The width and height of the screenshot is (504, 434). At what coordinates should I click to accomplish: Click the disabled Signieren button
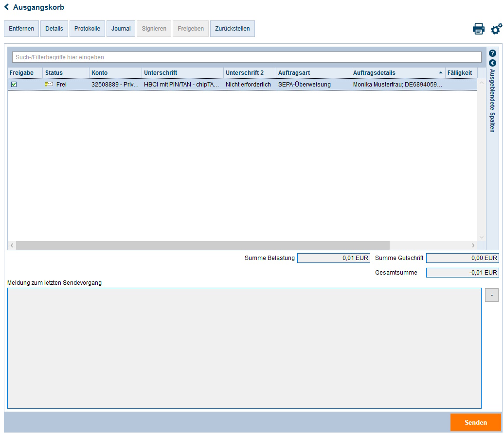154,29
